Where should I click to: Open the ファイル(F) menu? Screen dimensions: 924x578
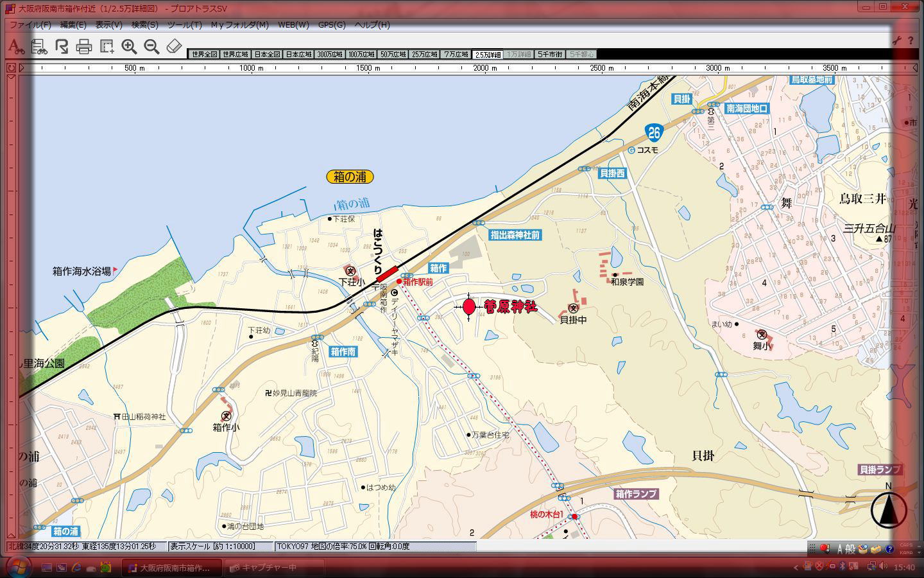pos(30,25)
